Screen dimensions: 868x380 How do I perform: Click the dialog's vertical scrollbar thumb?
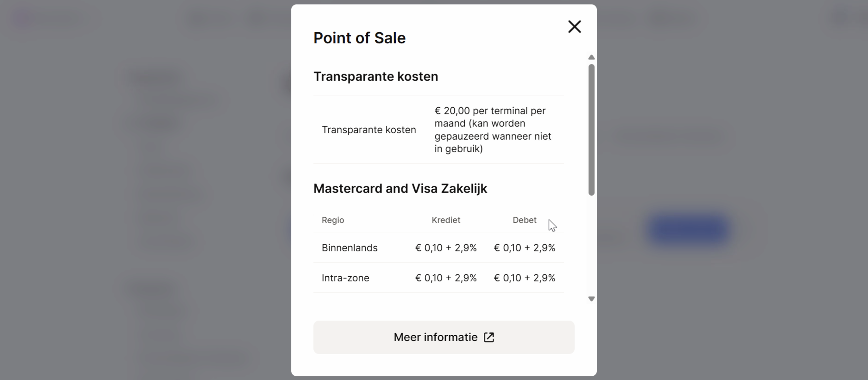click(591, 130)
